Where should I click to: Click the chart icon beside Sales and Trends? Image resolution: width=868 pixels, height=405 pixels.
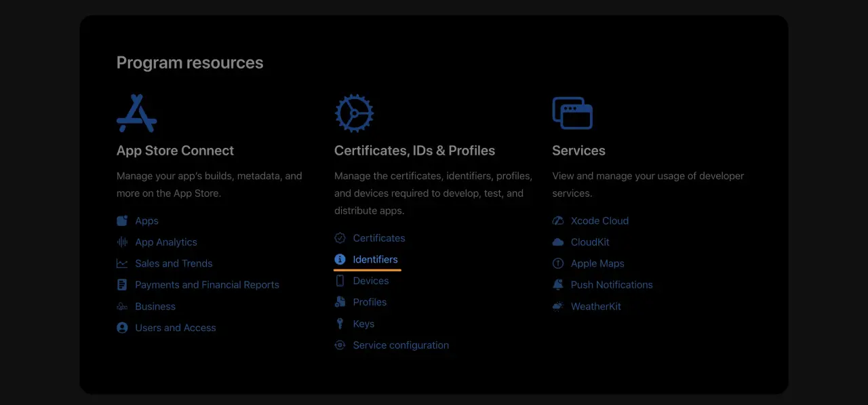(x=122, y=263)
